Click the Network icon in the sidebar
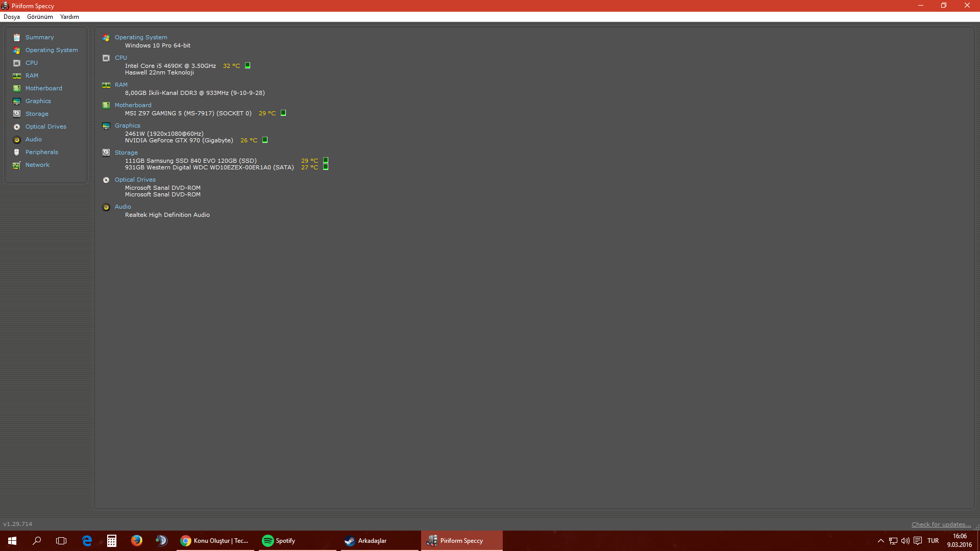 (x=17, y=165)
